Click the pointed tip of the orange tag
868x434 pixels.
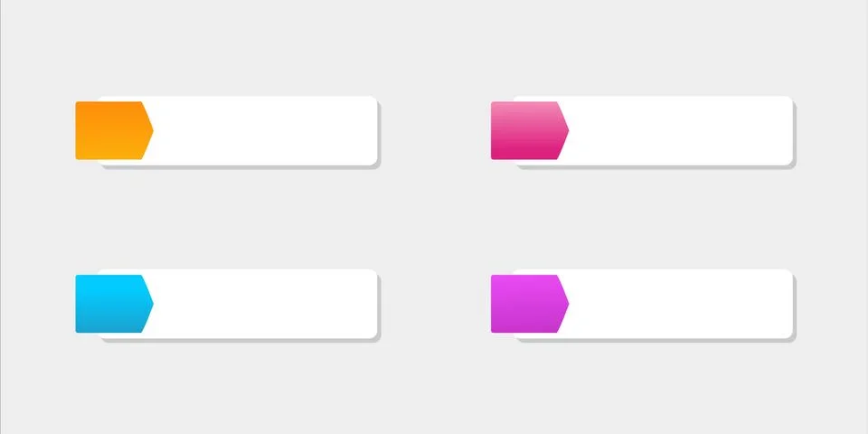pyautogui.click(x=149, y=130)
